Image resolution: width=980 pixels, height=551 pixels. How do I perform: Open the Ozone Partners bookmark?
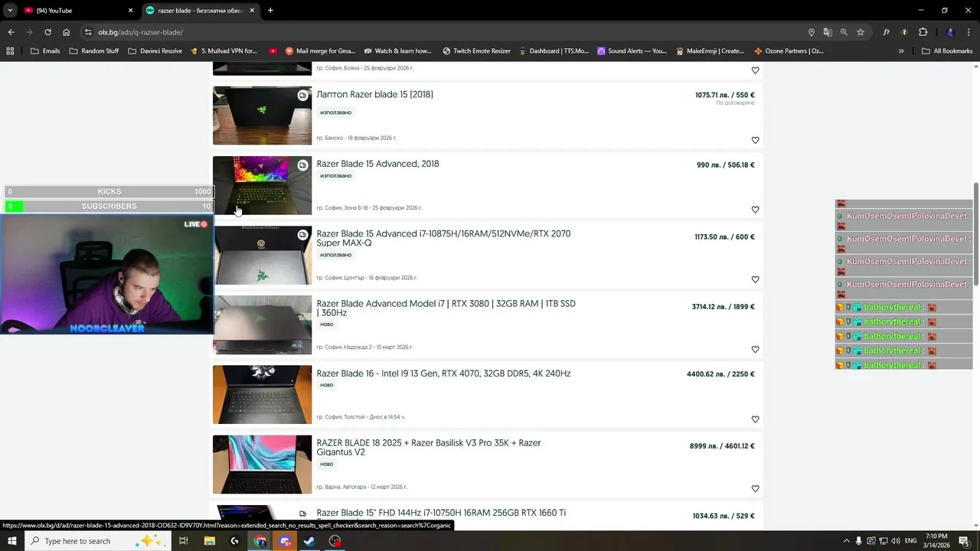coord(789,51)
